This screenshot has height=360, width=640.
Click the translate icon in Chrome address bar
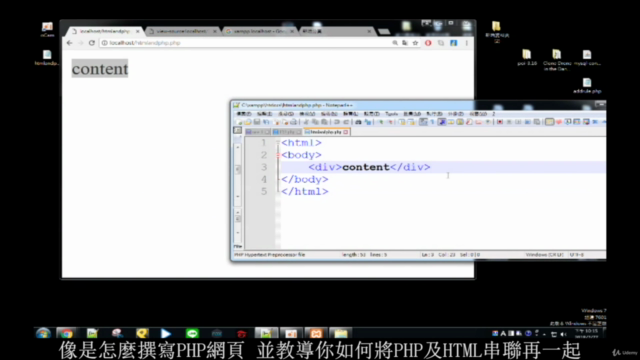click(404, 43)
